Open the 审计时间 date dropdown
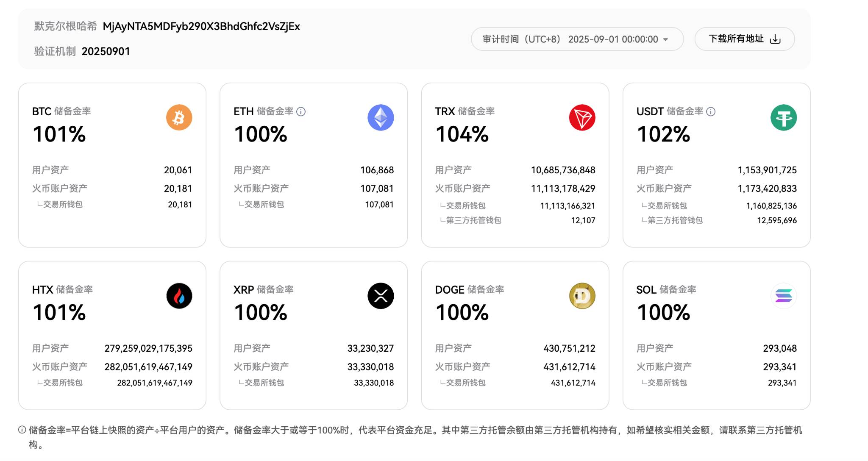 576,39
